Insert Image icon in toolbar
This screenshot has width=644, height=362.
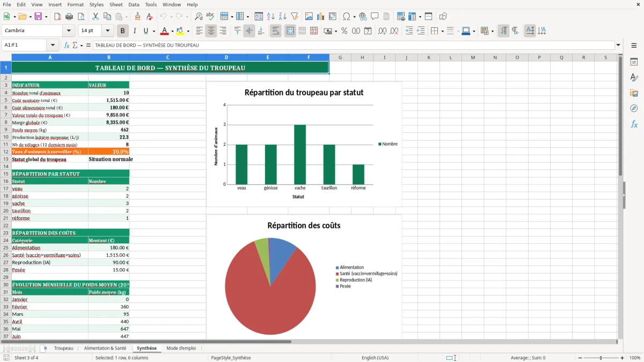pyautogui.click(x=309, y=17)
